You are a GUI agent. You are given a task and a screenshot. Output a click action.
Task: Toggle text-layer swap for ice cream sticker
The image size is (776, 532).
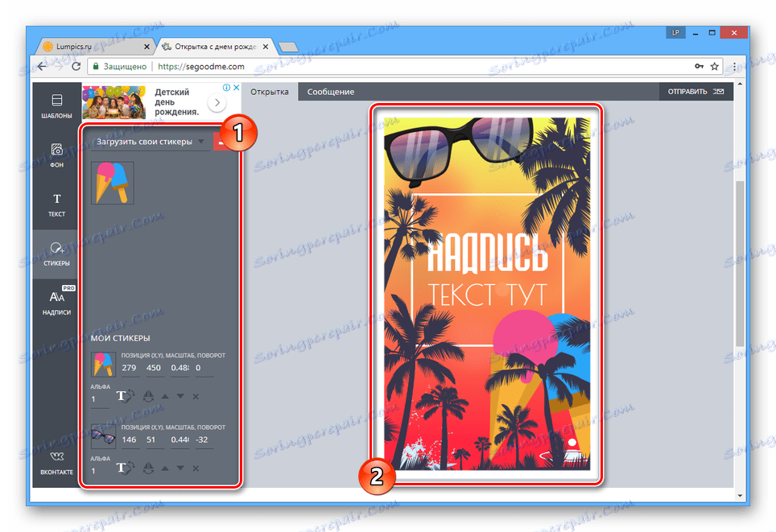(x=126, y=396)
